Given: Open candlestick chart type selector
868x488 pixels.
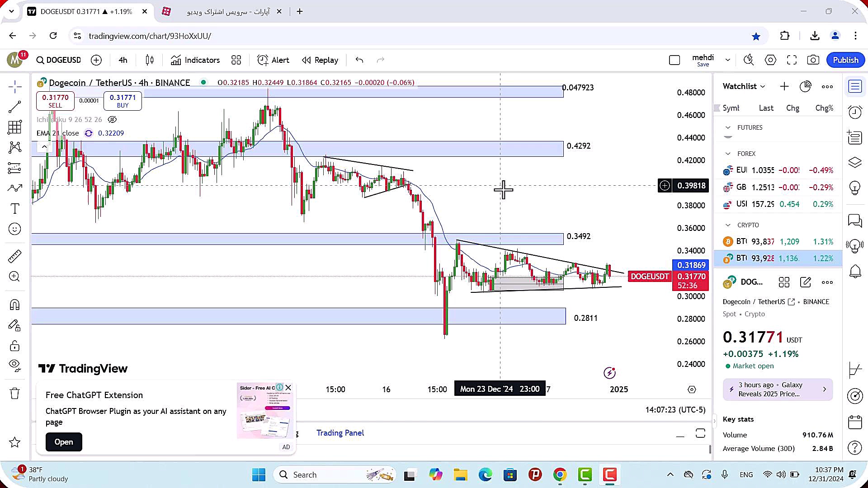Looking at the screenshot, I should click(150, 60).
